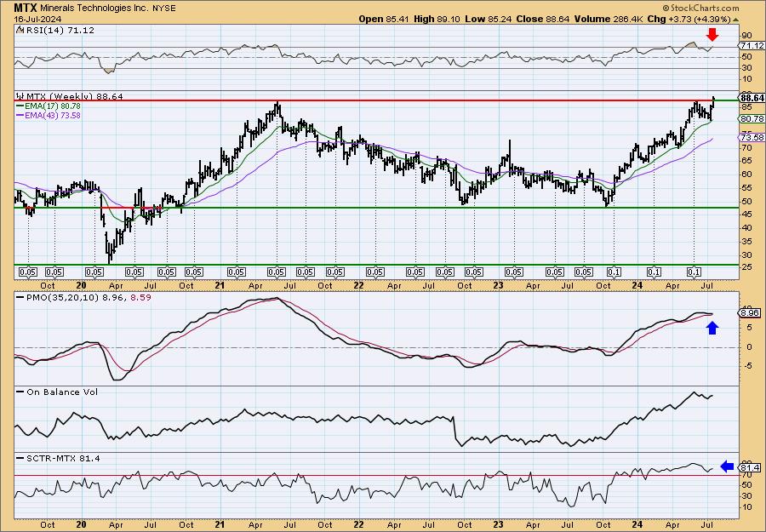
Task: Click the 65 label on price axis
Action: point(746,161)
